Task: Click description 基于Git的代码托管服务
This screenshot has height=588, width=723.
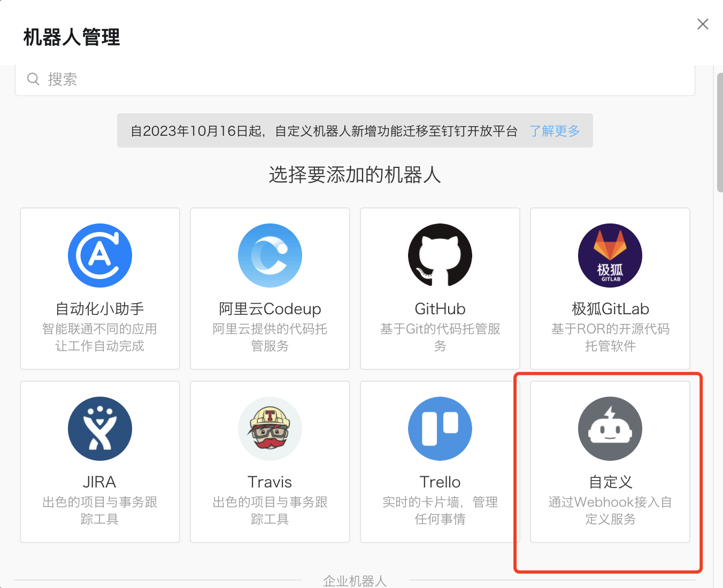Action: pos(440,337)
